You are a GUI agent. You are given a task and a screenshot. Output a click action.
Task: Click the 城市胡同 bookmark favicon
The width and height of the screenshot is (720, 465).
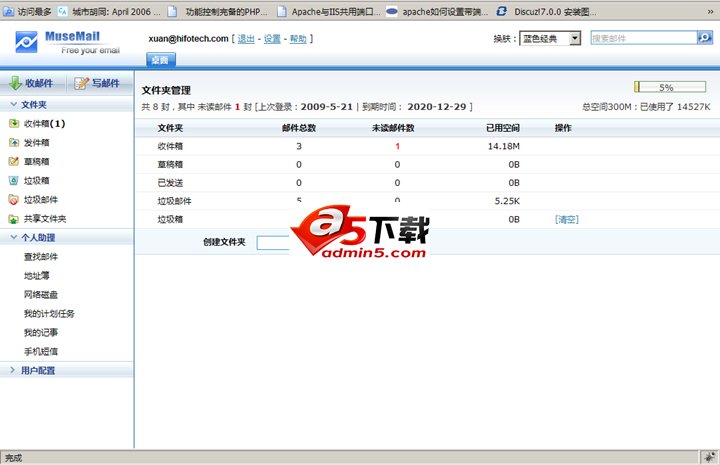pyautogui.click(x=63, y=11)
